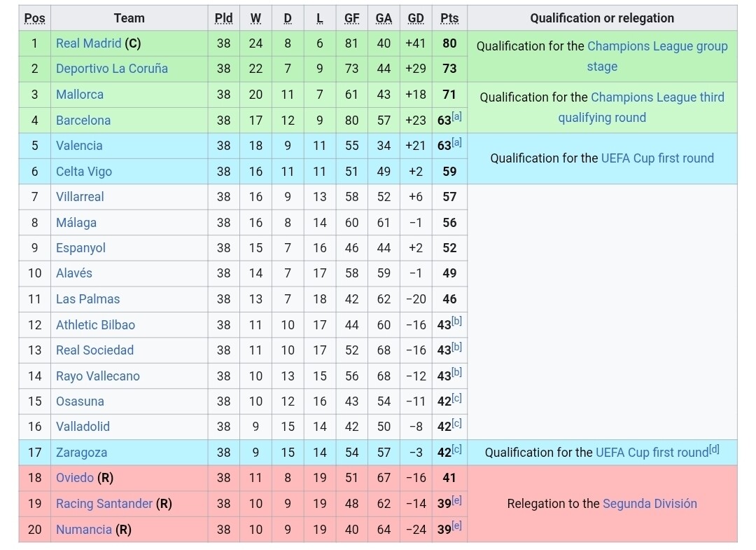
Task: Click footnote [a] next to Barcelona's points
Action: (x=457, y=118)
